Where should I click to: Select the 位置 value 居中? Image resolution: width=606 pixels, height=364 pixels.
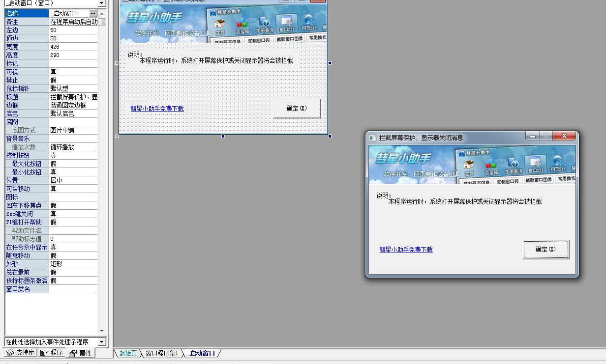coord(73,180)
